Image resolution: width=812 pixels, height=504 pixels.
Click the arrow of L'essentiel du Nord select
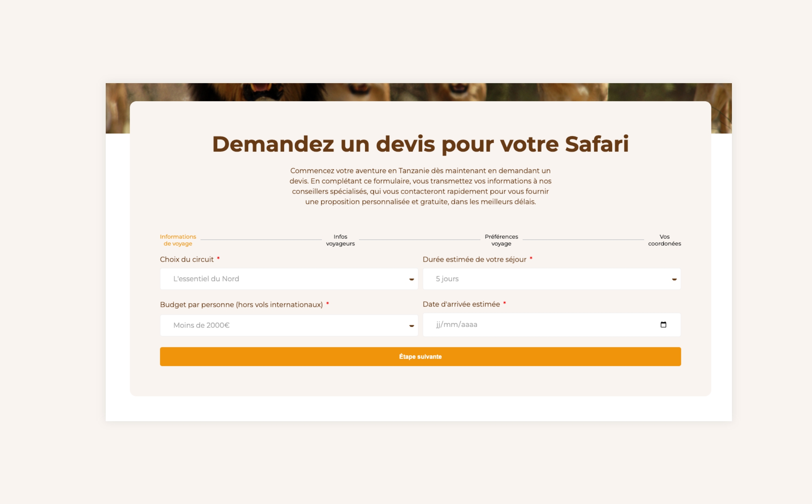(411, 279)
